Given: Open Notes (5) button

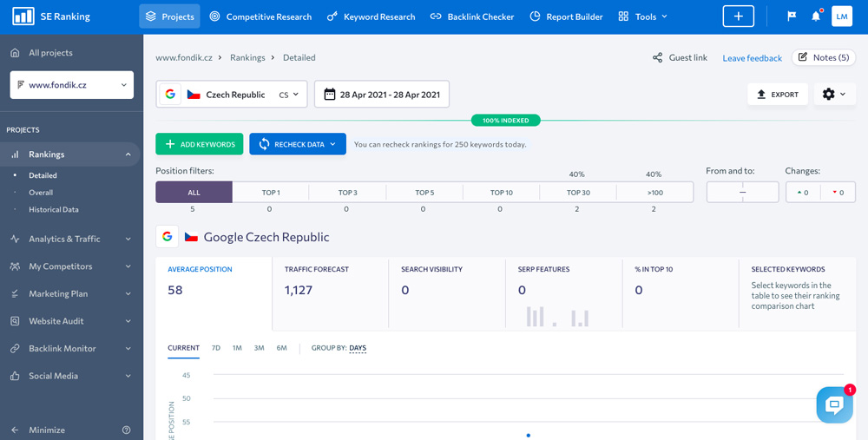Looking at the screenshot, I should point(824,57).
